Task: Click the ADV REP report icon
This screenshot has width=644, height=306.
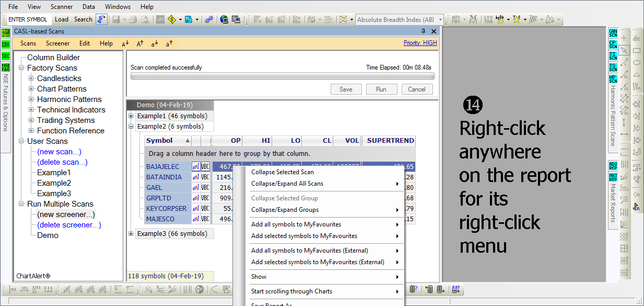Action: [x=613, y=165]
